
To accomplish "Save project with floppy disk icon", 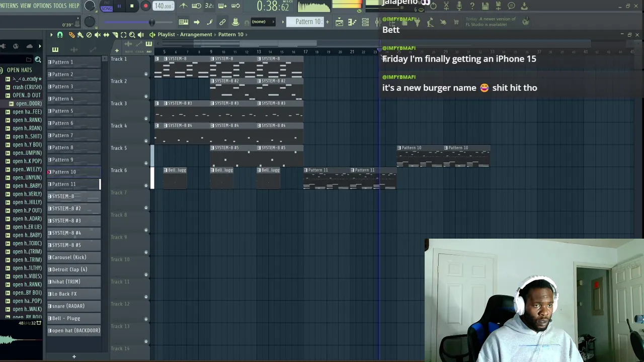I will pyautogui.click(x=485, y=6).
